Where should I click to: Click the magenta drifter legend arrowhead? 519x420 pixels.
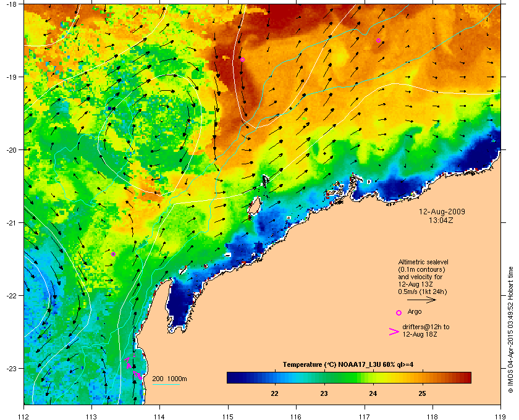click(x=394, y=332)
